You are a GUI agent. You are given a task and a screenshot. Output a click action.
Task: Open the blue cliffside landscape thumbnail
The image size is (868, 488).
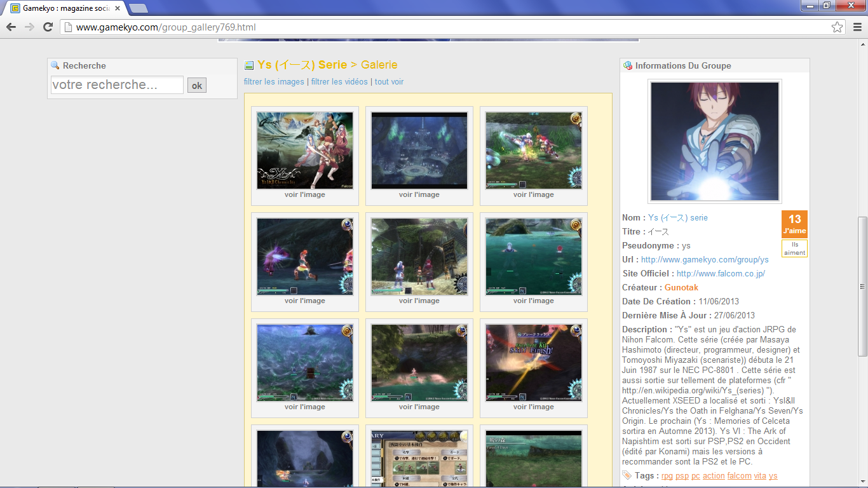tap(305, 363)
